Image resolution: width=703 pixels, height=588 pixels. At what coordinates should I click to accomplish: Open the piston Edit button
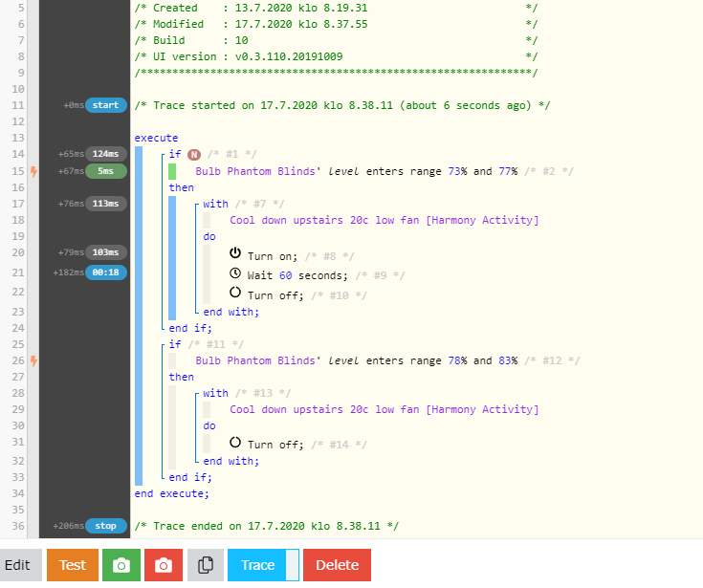point(18,565)
